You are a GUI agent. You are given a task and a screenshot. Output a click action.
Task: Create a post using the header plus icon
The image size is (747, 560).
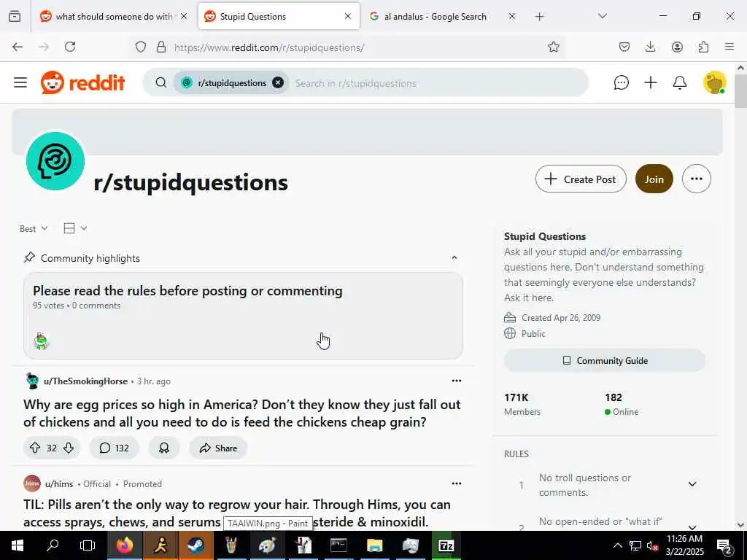pyautogui.click(x=650, y=82)
